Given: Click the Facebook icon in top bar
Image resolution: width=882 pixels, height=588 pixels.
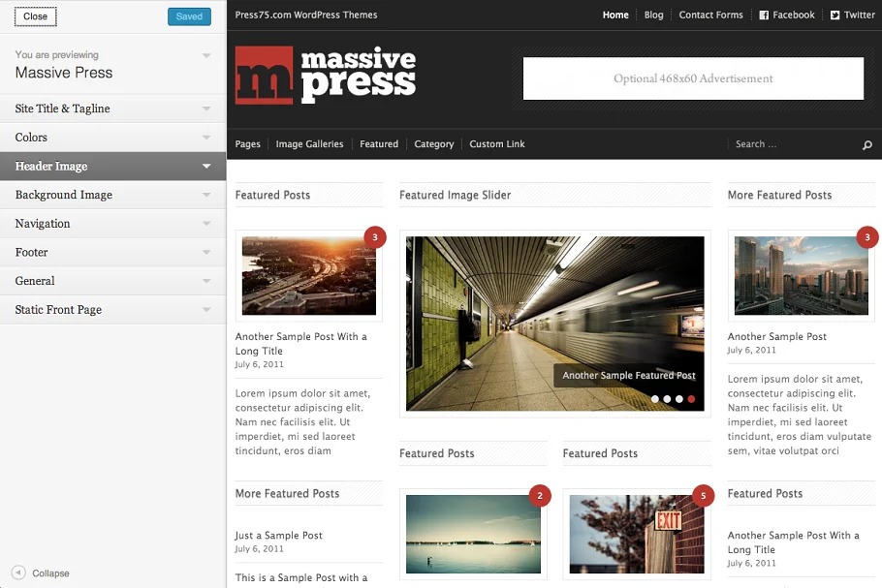Looking at the screenshot, I should (764, 15).
